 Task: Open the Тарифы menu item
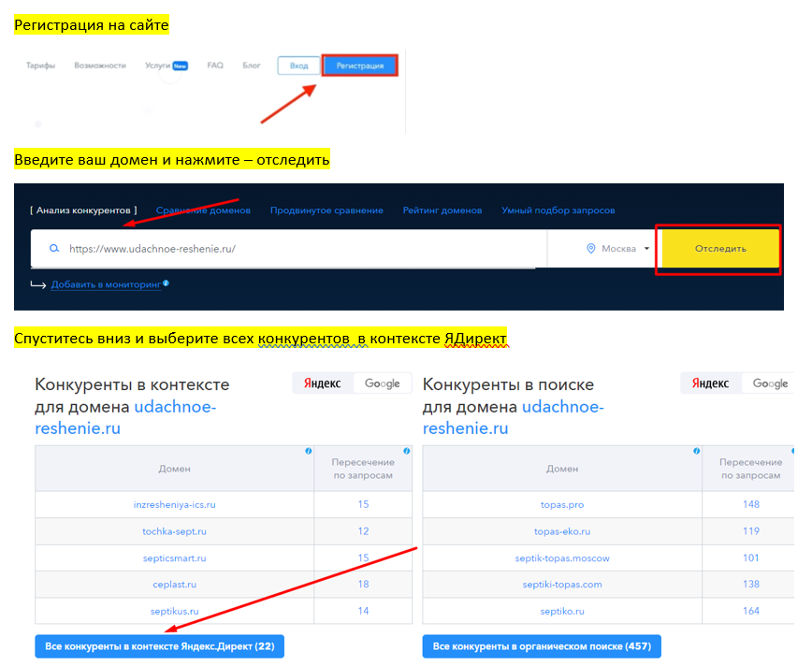pos(40,65)
